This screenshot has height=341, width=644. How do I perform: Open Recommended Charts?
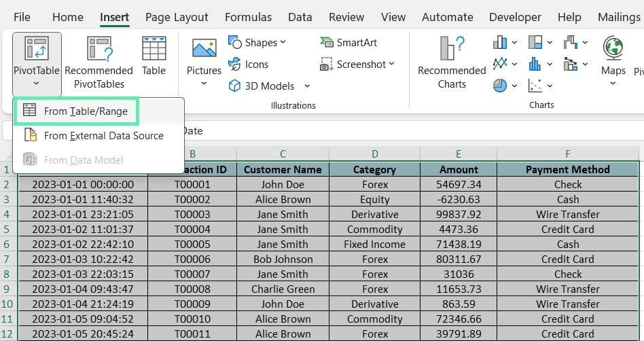coord(452,64)
